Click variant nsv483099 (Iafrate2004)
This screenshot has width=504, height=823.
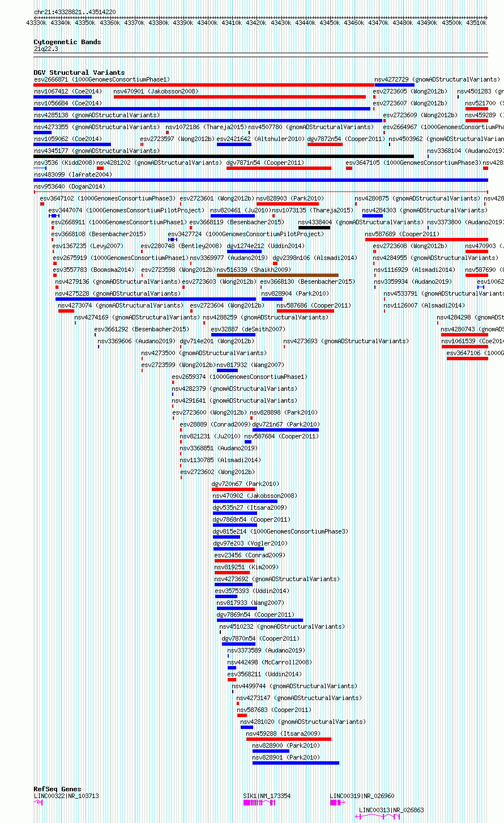pos(73,174)
